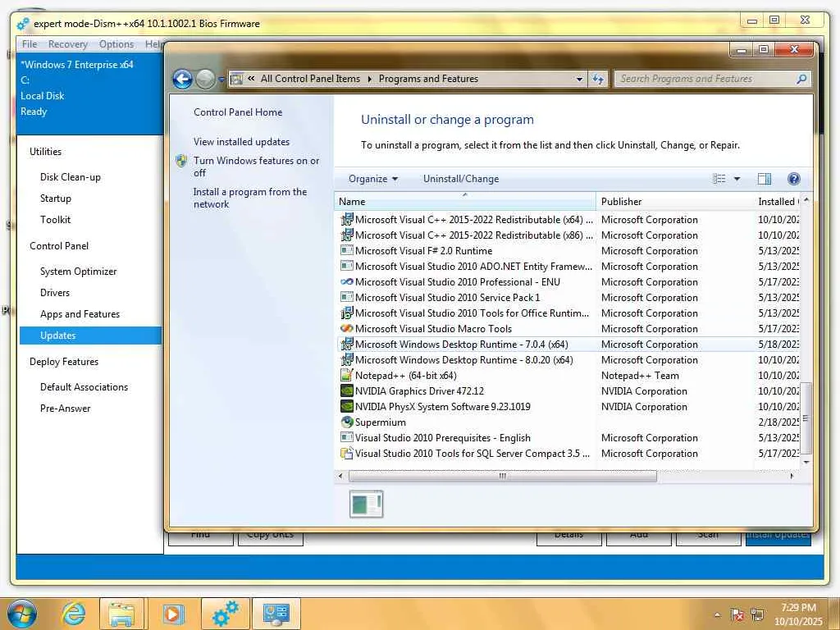The image size is (840, 630).
Task: Click the NVIDIA Graphics Driver icon
Action: (x=347, y=391)
